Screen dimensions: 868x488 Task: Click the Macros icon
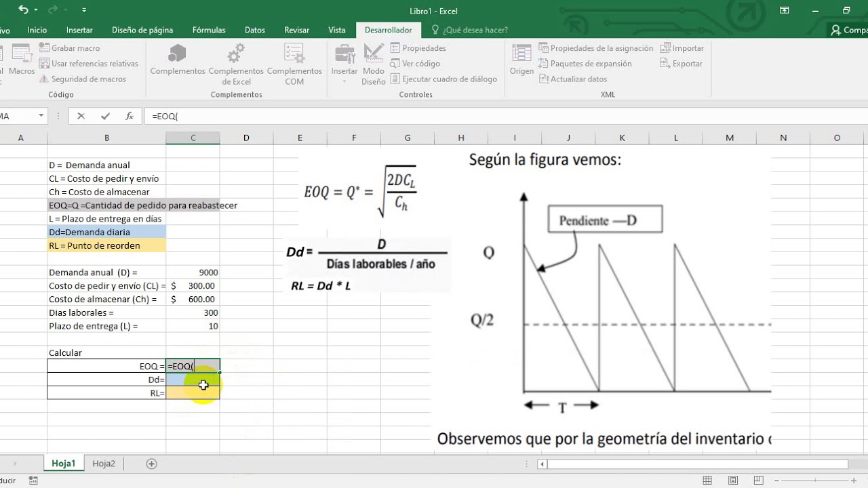tap(22, 60)
